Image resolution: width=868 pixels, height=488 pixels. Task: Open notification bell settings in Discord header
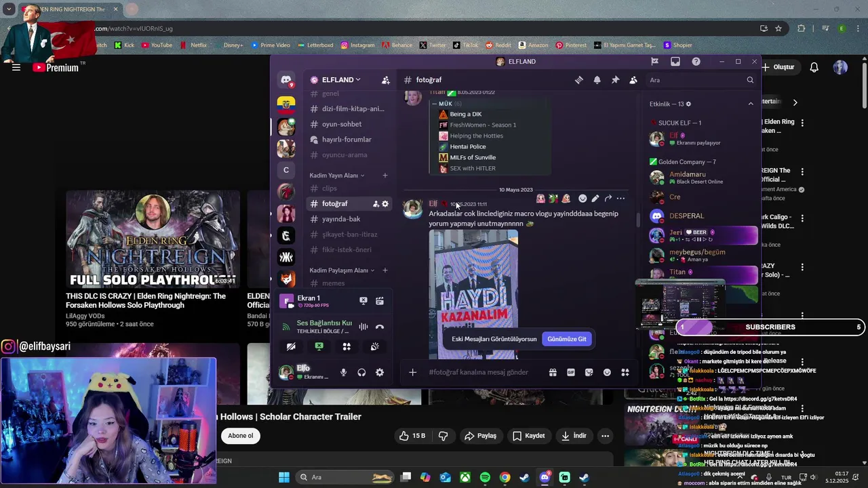[597, 80]
